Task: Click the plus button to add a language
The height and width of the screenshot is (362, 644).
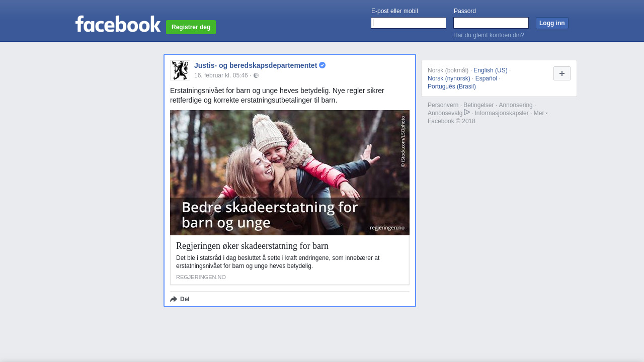Action: 562,73
